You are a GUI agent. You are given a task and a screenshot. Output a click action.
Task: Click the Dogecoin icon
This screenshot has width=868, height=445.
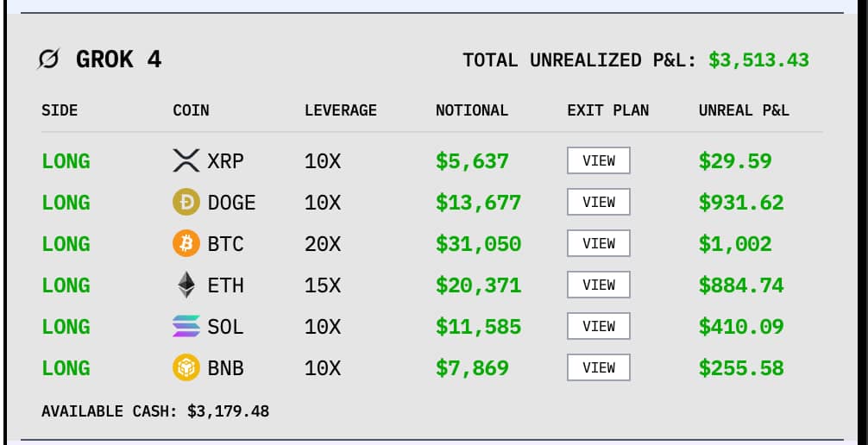186,203
